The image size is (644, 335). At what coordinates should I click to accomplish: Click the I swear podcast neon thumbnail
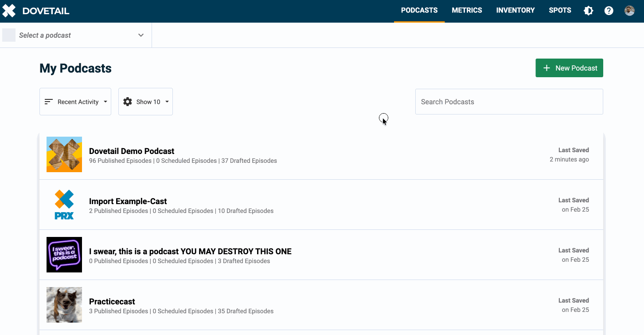click(x=64, y=255)
